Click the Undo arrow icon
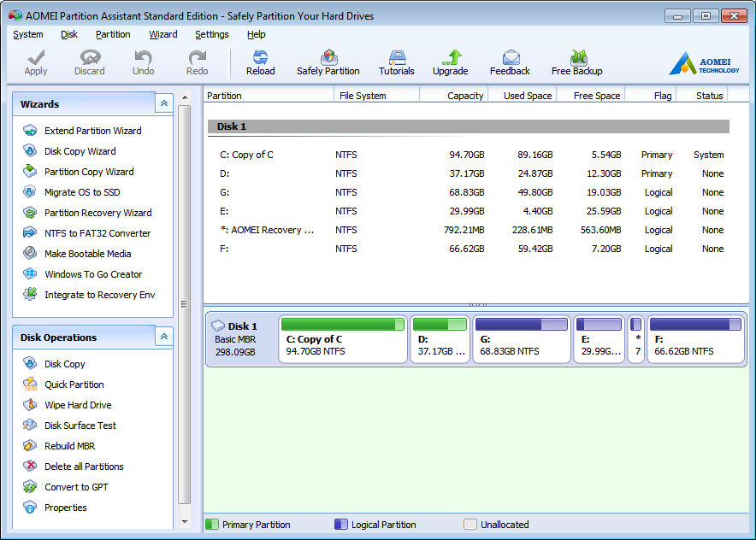Viewport: 756px width, 540px height. pyautogui.click(x=143, y=58)
